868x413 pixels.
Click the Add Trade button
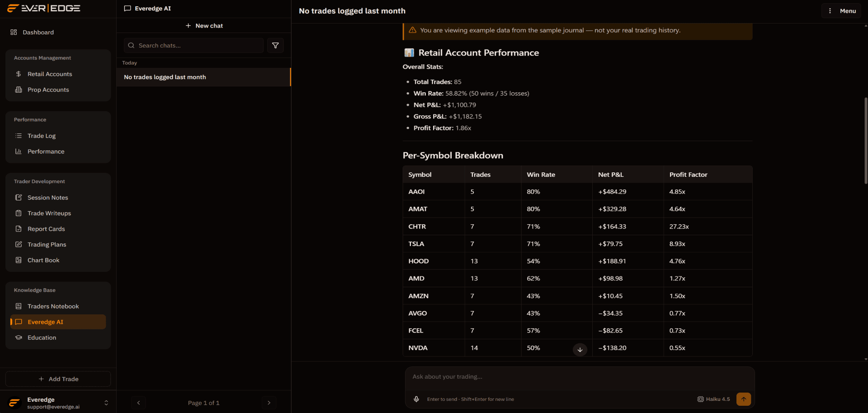(x=58, y=379)
